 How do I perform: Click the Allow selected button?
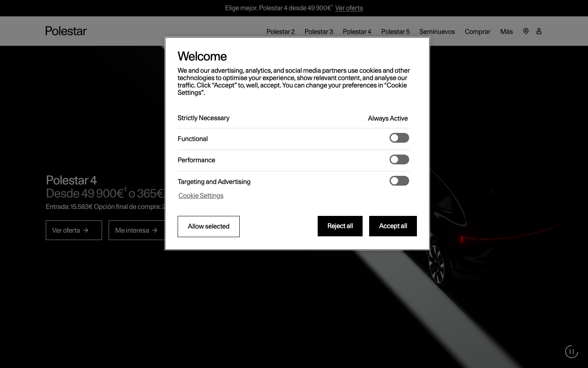point(209,227)
